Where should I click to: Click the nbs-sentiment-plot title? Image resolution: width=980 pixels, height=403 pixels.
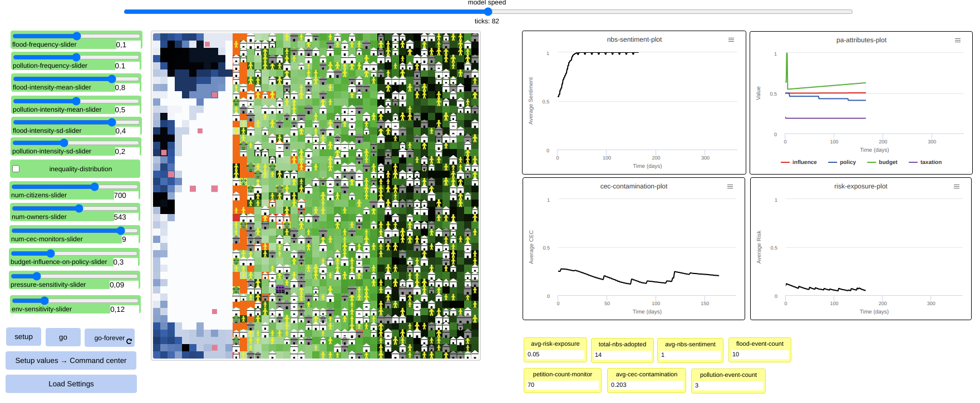pos(634,40)
